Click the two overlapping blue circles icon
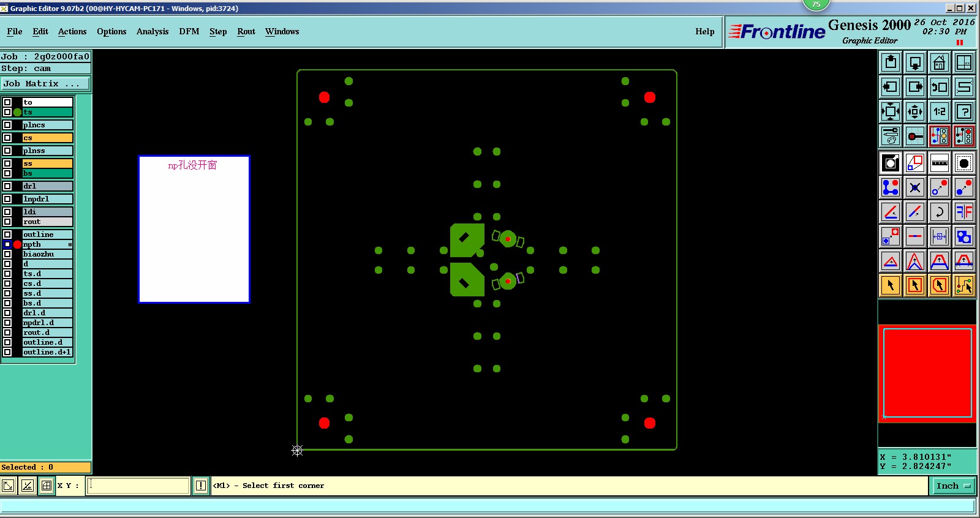980x518 pixels. coord(964,236)
